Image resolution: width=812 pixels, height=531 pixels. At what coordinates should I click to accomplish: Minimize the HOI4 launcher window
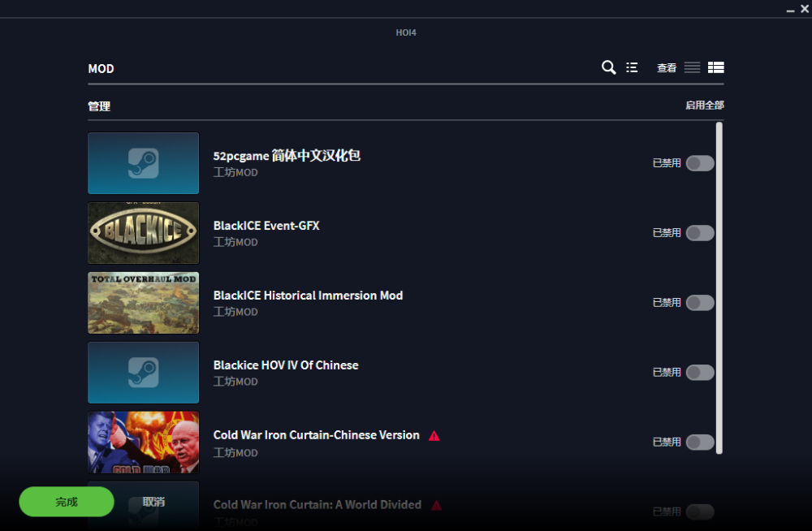790,9
